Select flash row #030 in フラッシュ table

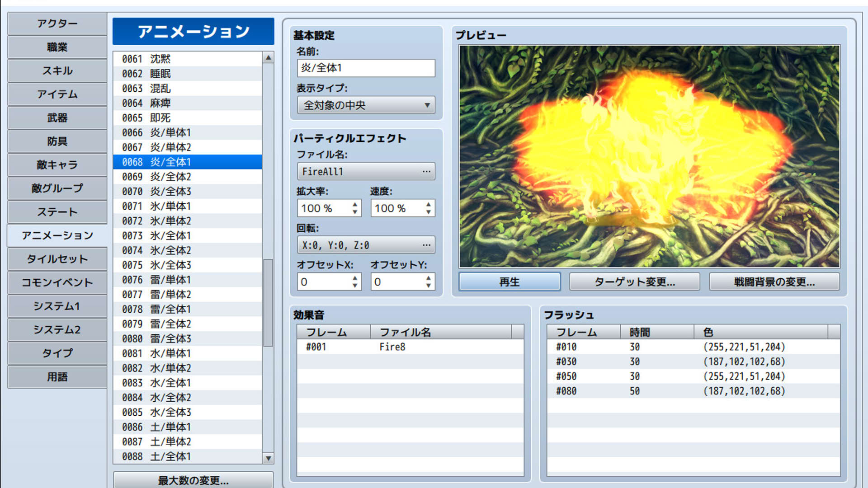pos(693,361)
